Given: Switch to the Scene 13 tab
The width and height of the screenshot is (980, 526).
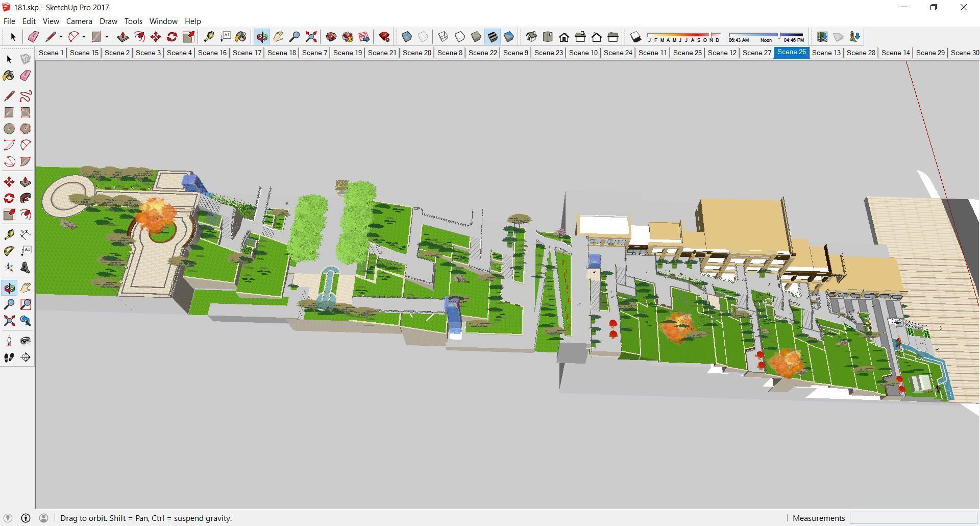Looking at the screenshot, I should pyautogui.click(x=826, y=53).
